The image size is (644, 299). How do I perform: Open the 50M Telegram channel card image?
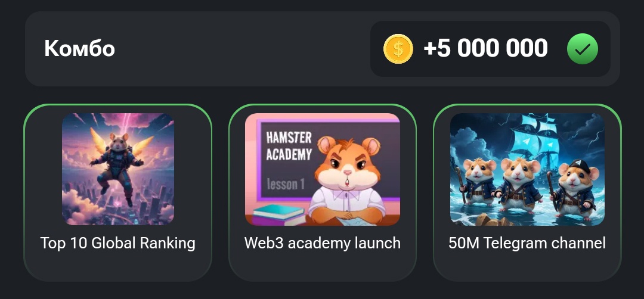tap(527, 169)
